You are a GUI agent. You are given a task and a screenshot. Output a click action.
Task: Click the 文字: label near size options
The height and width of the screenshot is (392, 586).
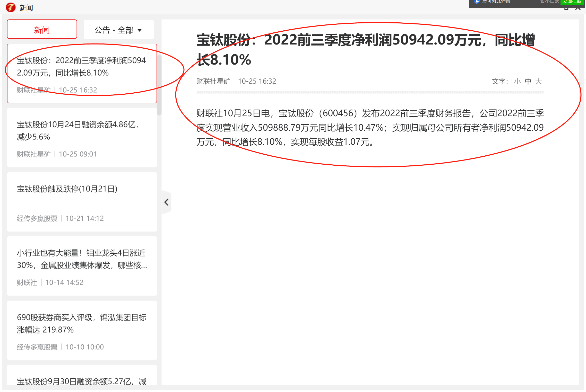(500, 81)
